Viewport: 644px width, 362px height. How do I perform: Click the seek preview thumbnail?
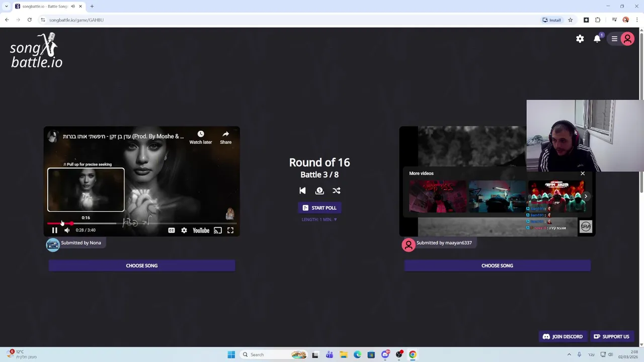click(86, 190)
